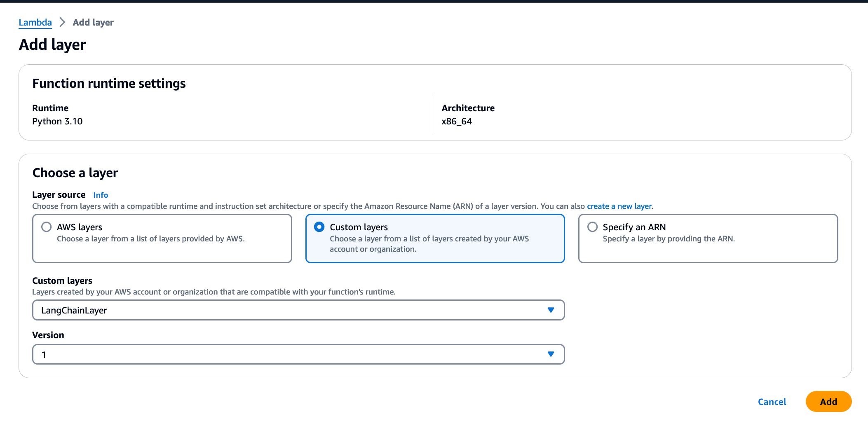The height and width of the screenshot is (421, 868).
Task: Click the blue arrow in Version dropdown
Action: [550, 354]
